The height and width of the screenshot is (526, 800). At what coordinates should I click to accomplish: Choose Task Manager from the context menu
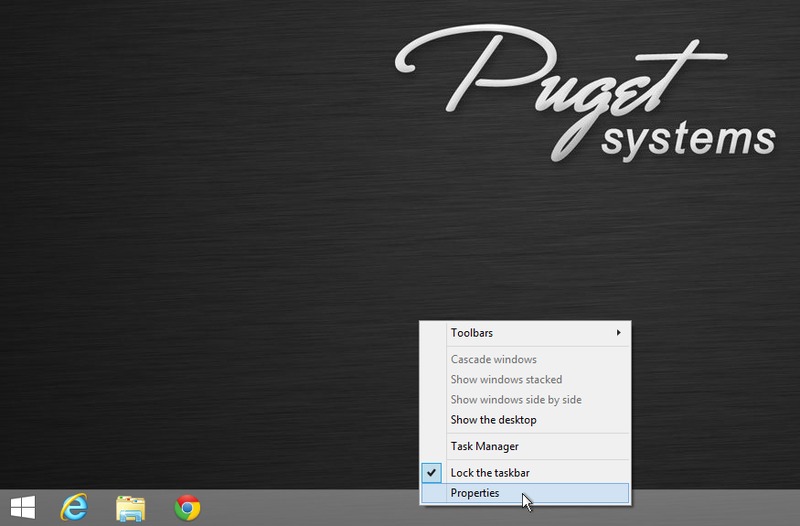(484, 446)
